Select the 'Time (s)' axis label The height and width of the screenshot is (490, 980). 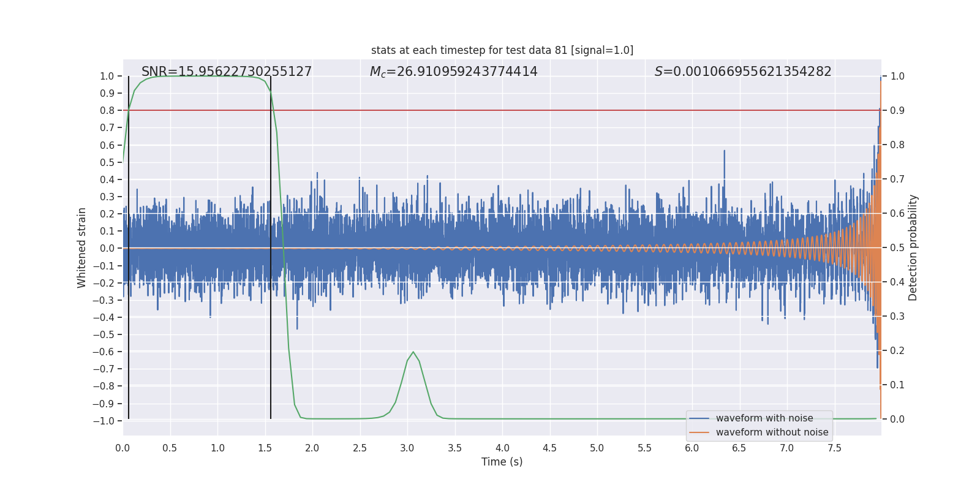click(502, 462)
